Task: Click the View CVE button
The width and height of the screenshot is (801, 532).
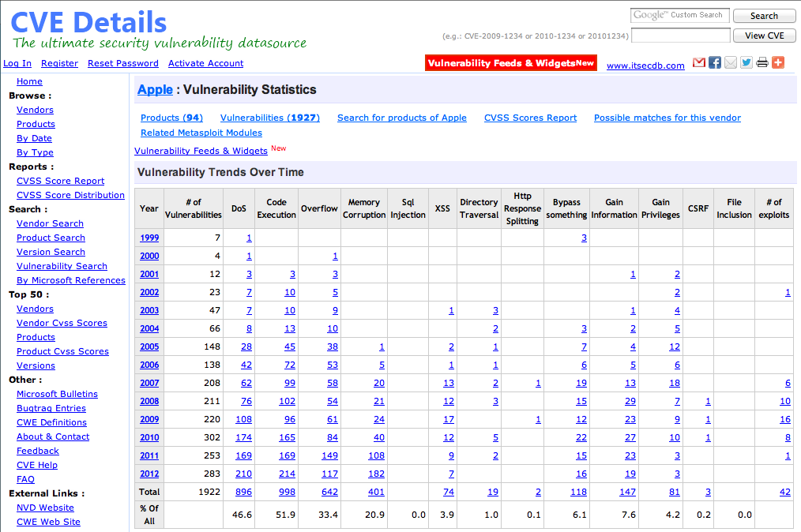Action: click(764, 36)
